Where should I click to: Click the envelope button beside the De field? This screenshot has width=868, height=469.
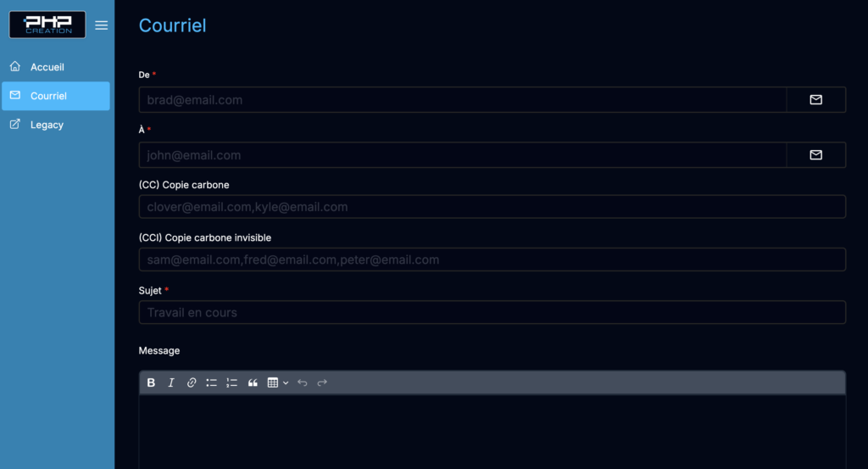point(815,100)
